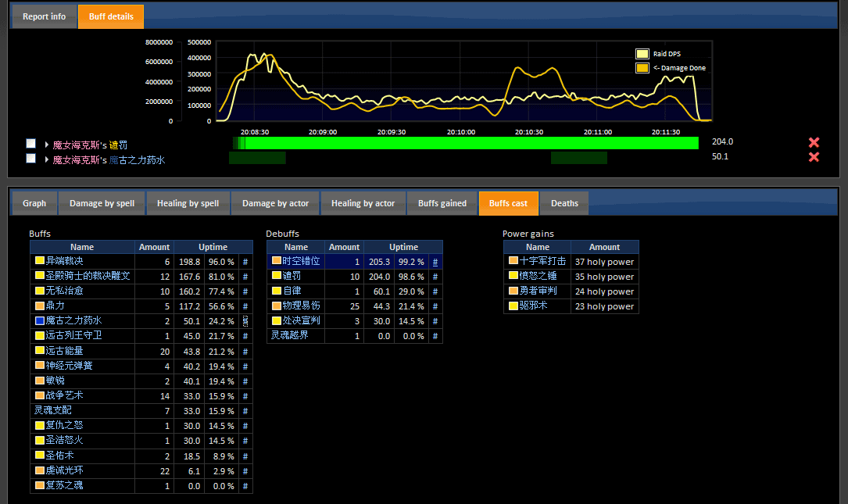Open the Deaths tab
848x504 pixels.
pos(564,203)
